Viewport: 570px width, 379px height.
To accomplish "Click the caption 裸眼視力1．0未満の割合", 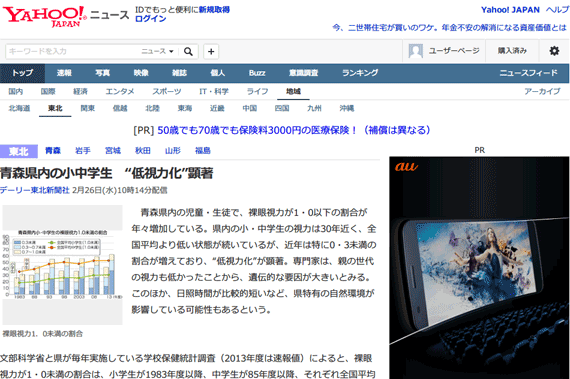I will click(43, 334).
